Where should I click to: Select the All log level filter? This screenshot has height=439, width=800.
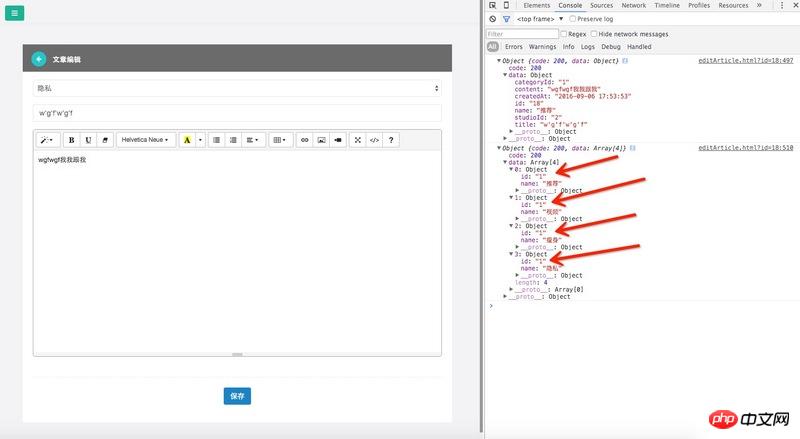(492, 46)
